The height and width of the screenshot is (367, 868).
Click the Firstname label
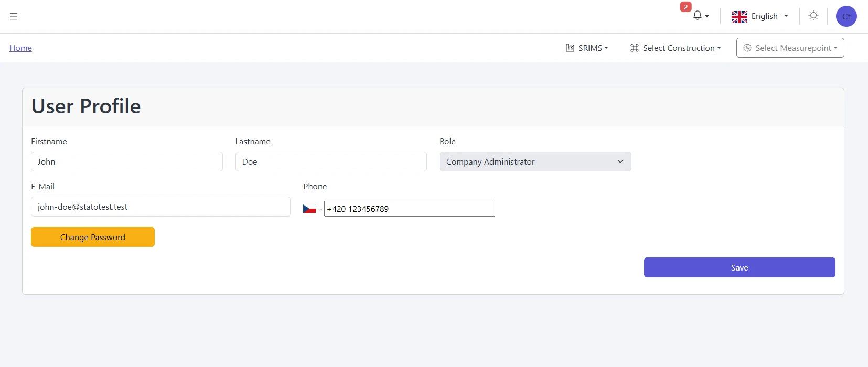(49, 141)
